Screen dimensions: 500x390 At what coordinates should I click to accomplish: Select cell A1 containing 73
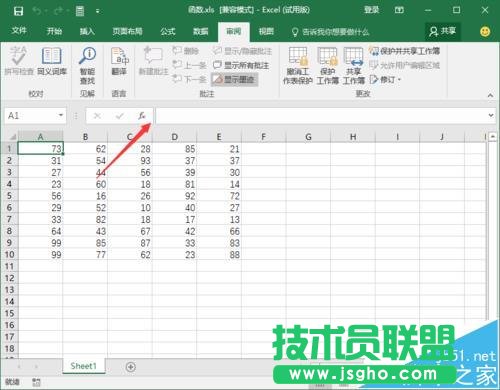(40, 149)
